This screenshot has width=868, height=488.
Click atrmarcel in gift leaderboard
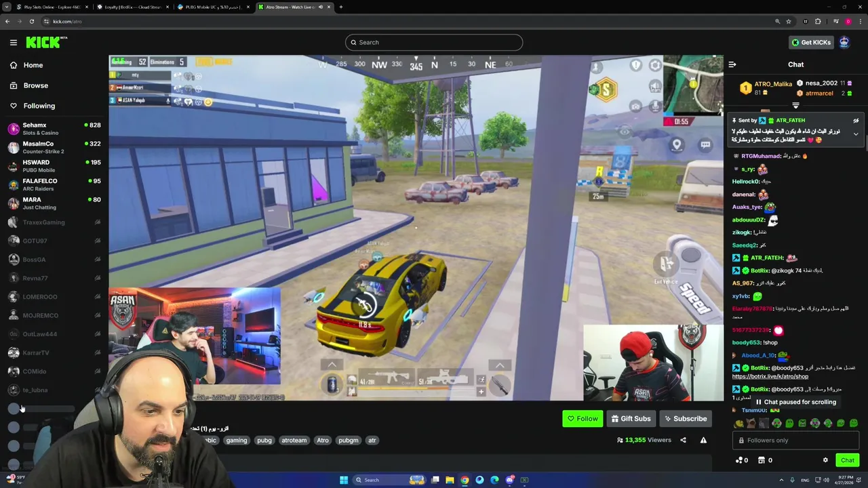825,93
